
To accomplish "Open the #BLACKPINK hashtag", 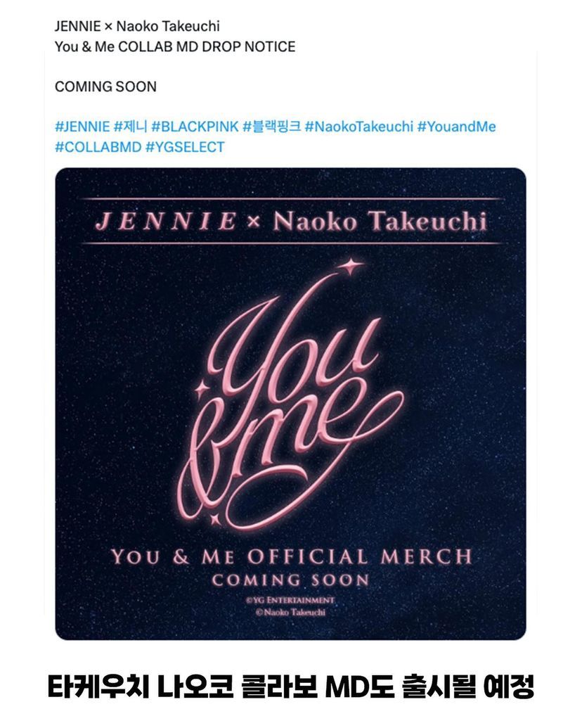I will [195, 127].
